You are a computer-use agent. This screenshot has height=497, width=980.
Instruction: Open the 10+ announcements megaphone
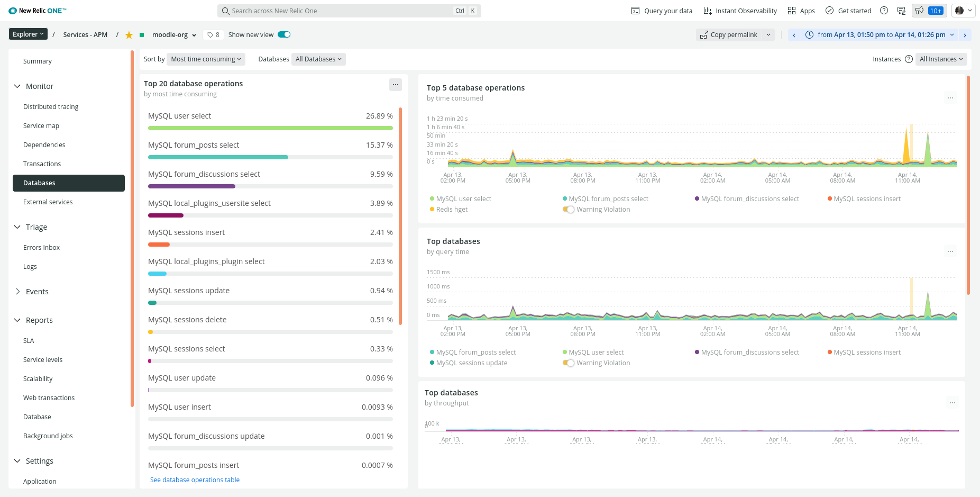coord(929,11)
